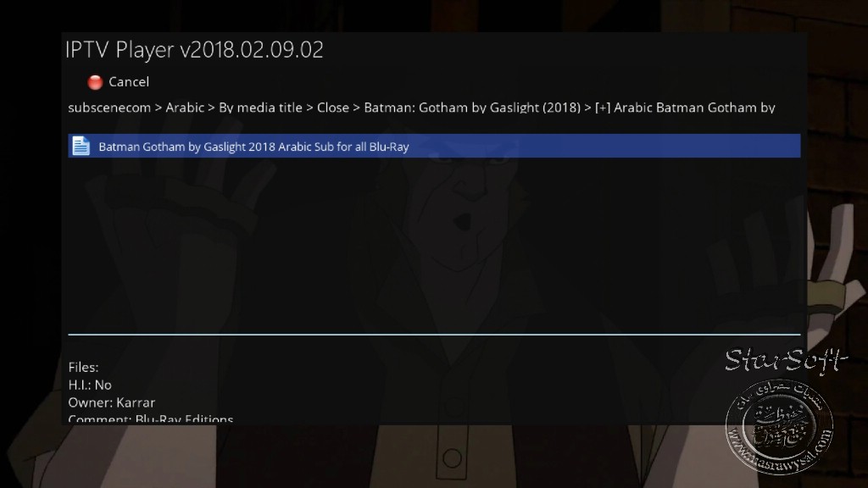Viewport: 868px width, 488px height.
Task: Click the StarSoft watermark logo
Action: click(786, 360)
